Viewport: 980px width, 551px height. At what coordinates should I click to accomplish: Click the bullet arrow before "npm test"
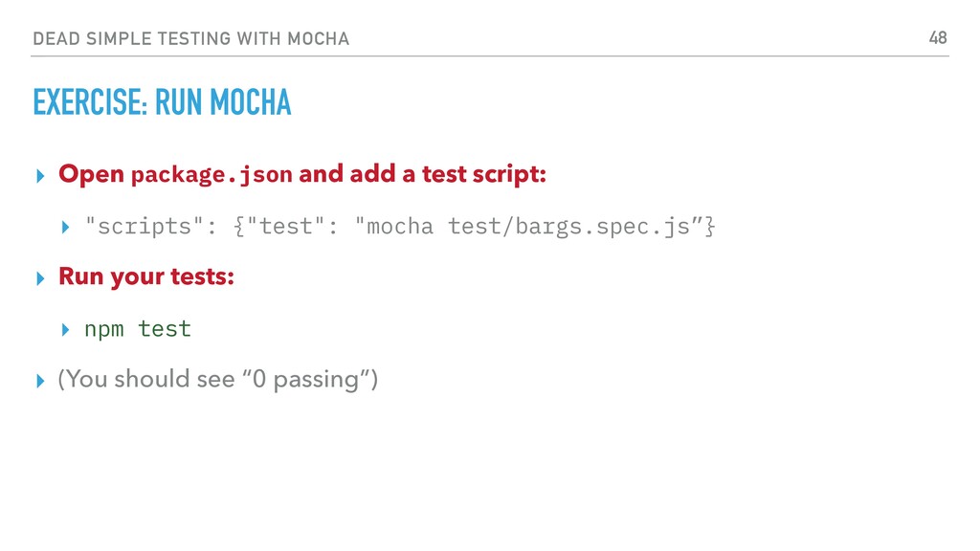[66, 330]
